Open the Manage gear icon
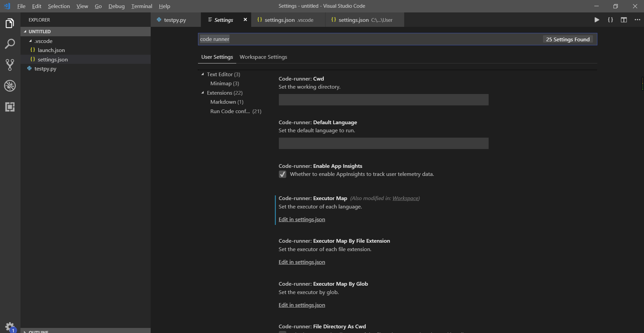This screenshot has height=333, width=644. click(x=10, y=327)
